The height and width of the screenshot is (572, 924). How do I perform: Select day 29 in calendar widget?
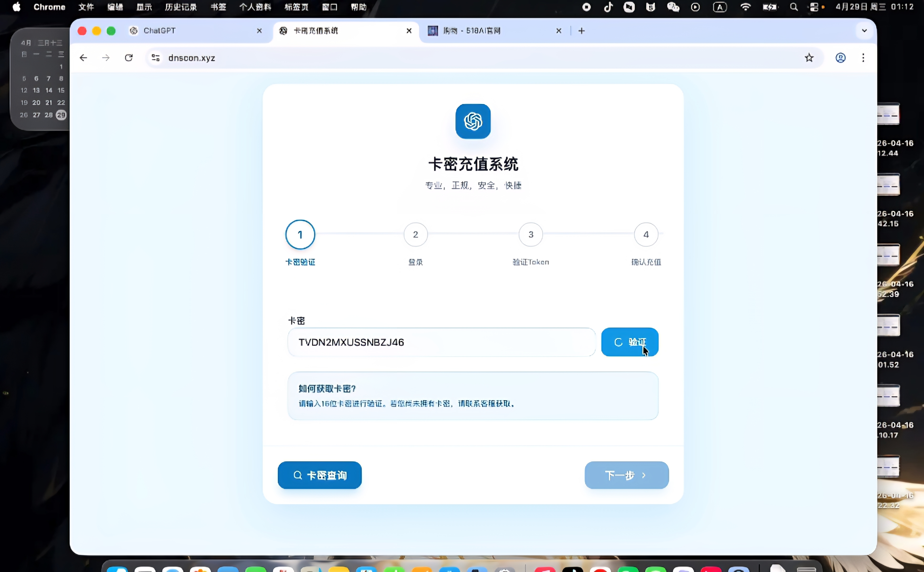pyautogui.click(x=61, y=115)
